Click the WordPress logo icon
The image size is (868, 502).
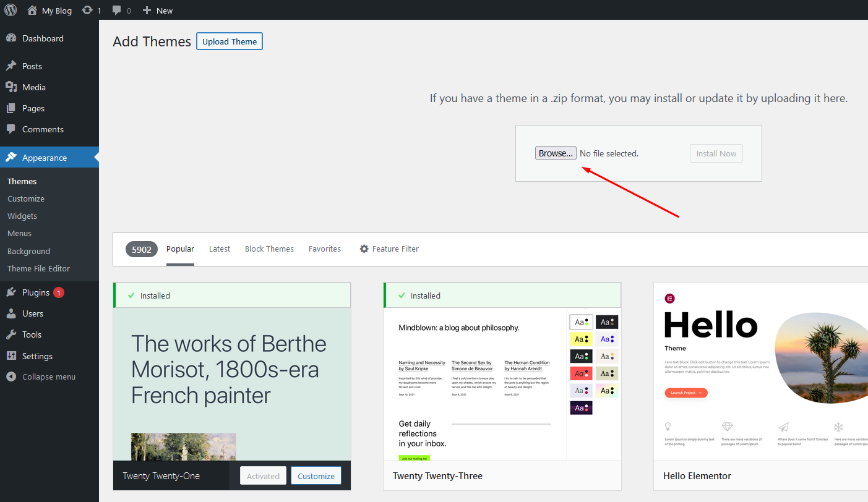11,10
